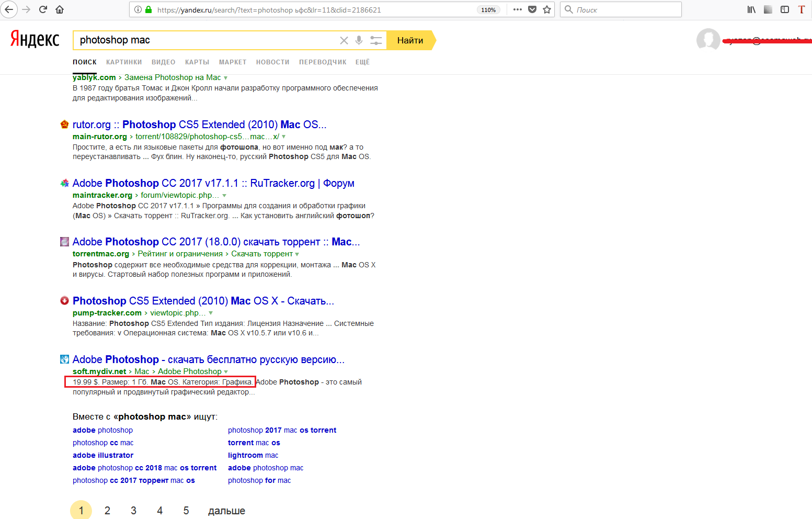
Task: Open page actions three-dot menu
Action: point(518,9)
